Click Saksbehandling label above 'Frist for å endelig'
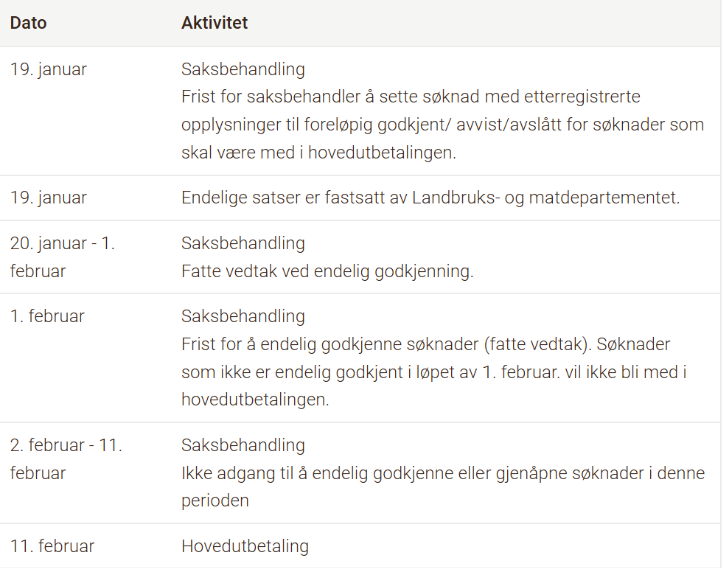 point(243,316)
